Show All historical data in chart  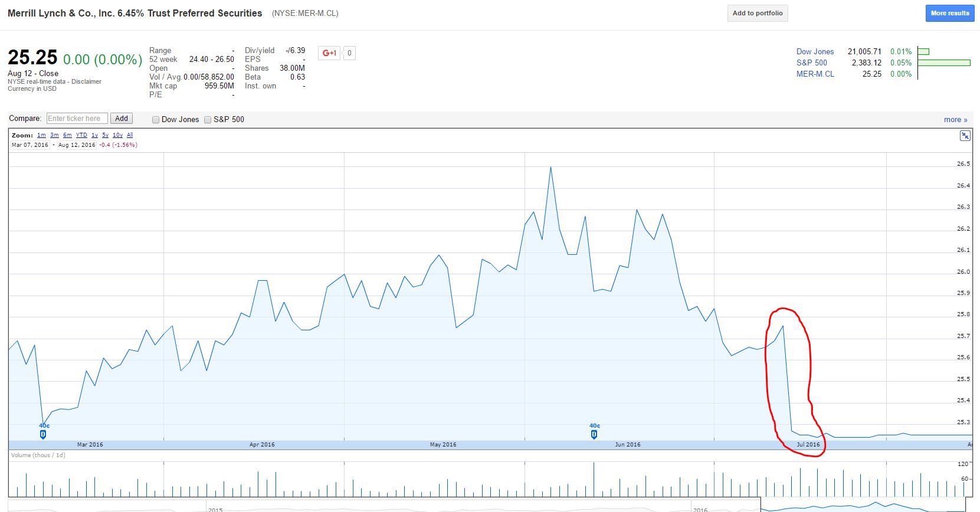tap(130, 135)
